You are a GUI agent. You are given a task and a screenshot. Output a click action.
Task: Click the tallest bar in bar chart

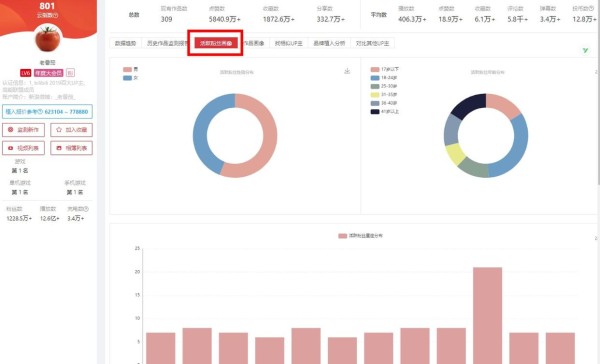(488, 315)
